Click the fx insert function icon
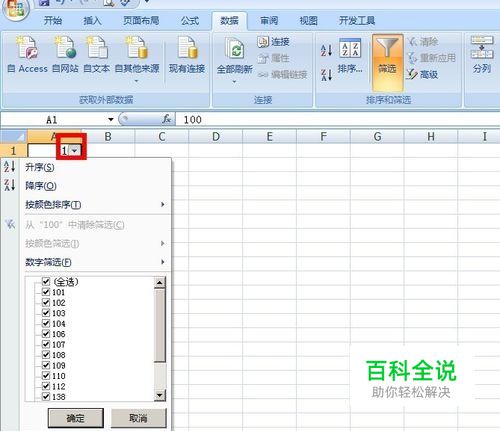Image resolution: width=500 pixels, height=431 pixels. coord(167,119)
